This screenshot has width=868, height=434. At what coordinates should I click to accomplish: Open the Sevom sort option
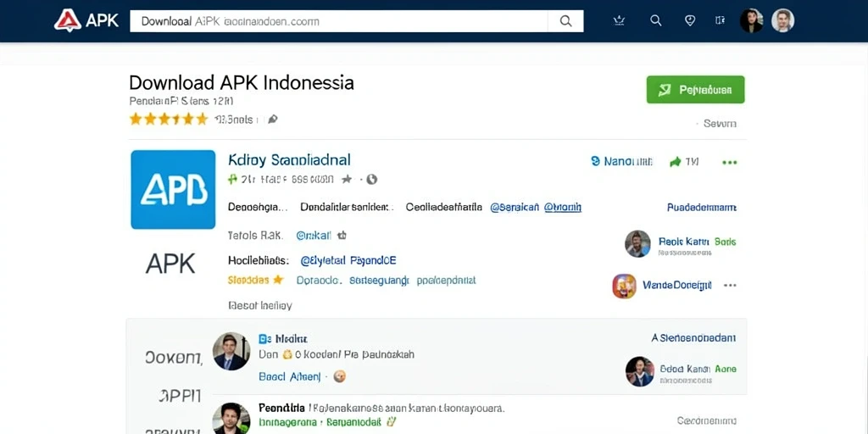point(719,124)
